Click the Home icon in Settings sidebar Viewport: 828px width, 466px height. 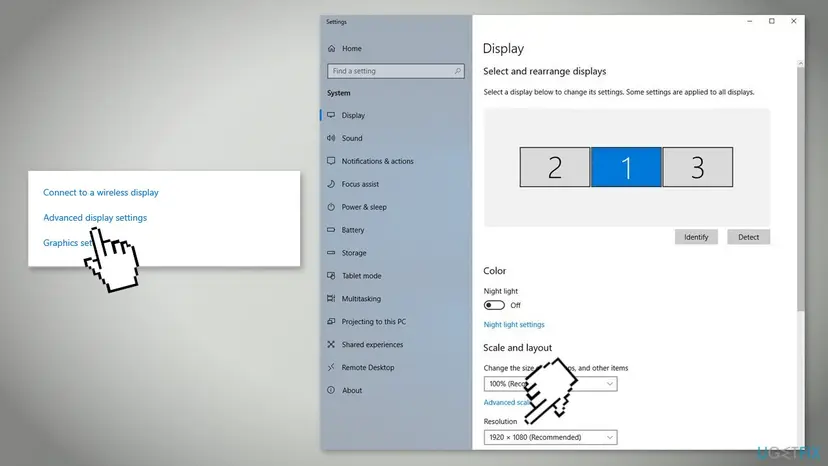[332, 49]
